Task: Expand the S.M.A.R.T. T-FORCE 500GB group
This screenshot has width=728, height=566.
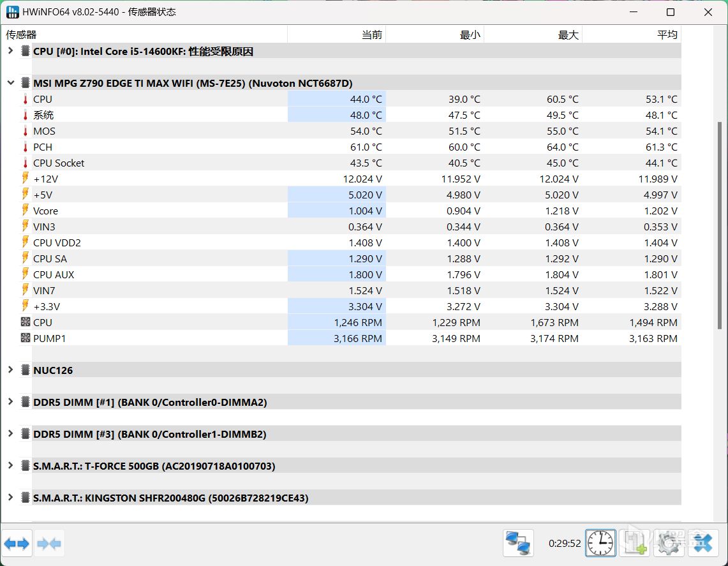Action: (x=11, y=465)
